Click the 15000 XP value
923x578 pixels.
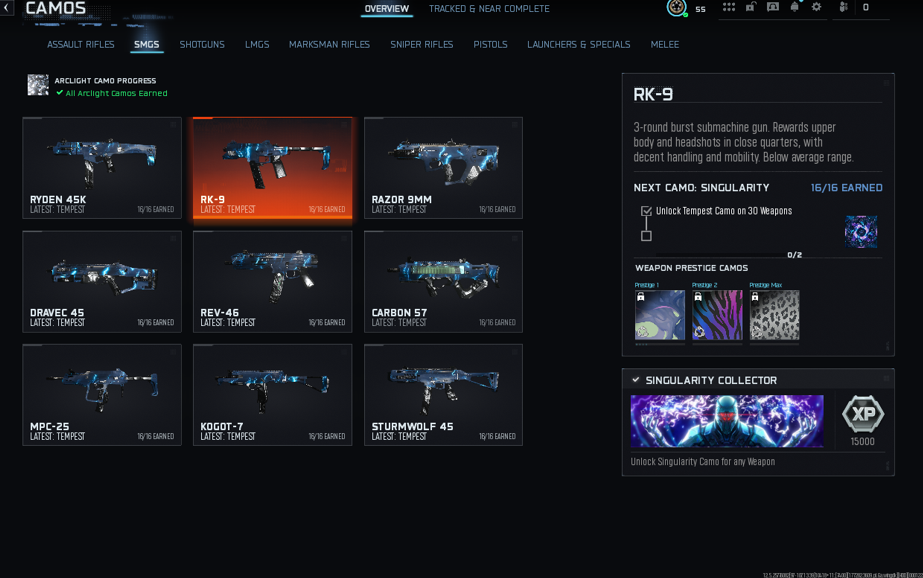point(862,441)
